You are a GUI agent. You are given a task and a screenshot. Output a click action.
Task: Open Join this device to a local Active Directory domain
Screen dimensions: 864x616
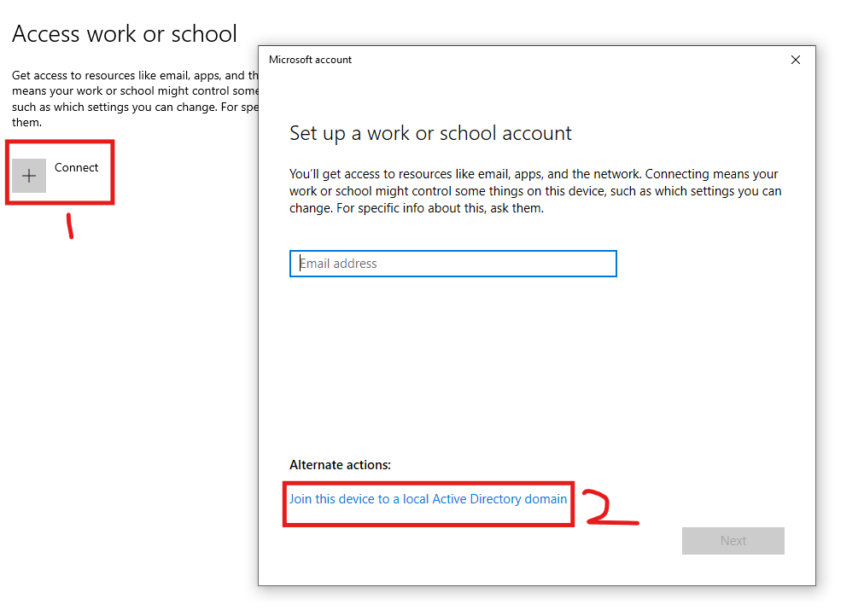tap(428, 499)
